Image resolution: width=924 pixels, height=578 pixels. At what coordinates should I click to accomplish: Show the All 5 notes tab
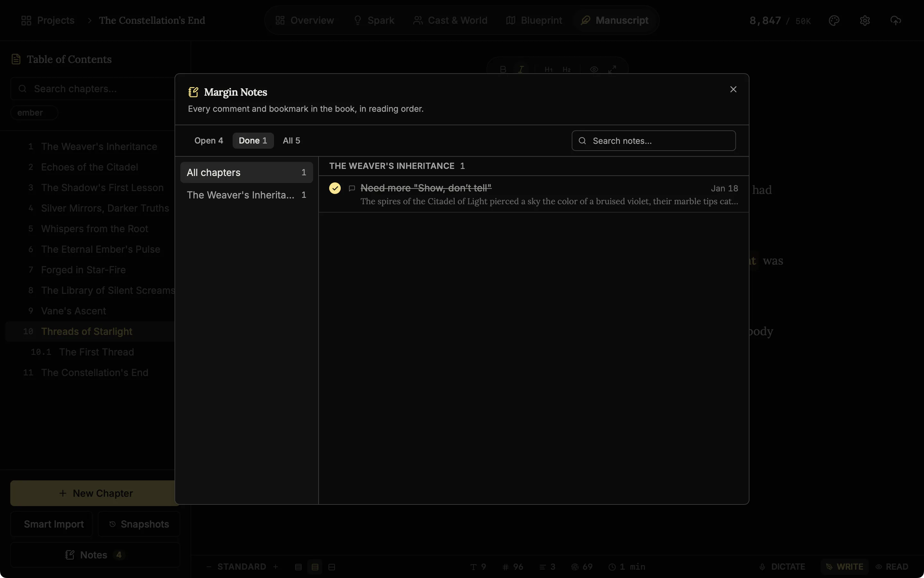click(x=291, y=141)
